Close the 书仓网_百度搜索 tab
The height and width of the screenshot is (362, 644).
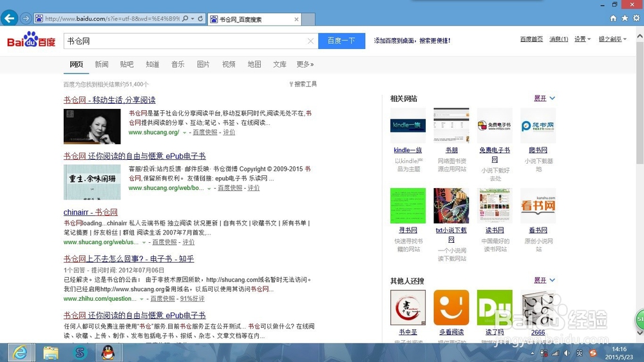tap(296, 19)
